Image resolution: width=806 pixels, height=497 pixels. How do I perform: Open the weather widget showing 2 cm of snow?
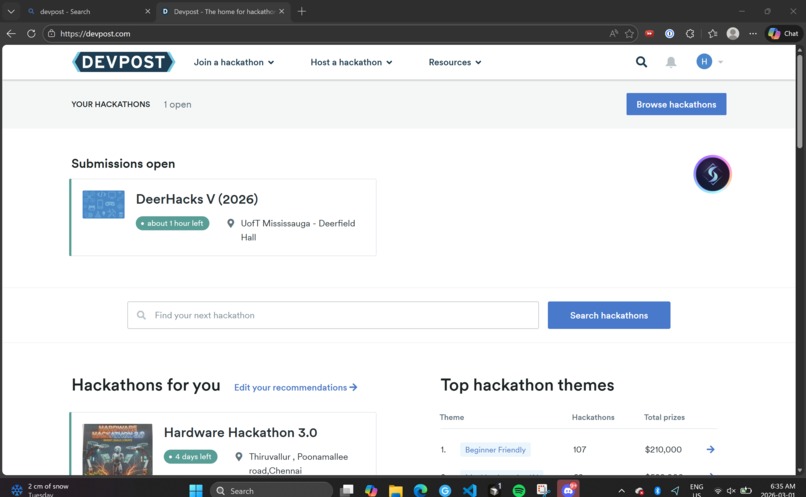41,490
